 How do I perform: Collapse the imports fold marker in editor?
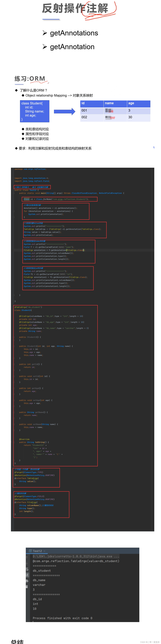[14, 178]
